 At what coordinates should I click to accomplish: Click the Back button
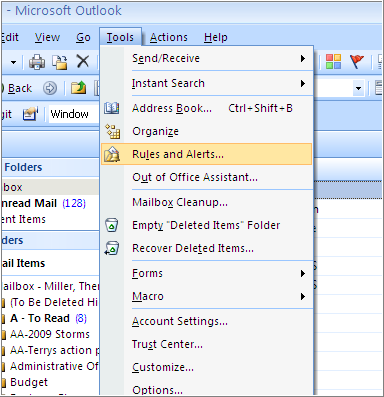17,88
